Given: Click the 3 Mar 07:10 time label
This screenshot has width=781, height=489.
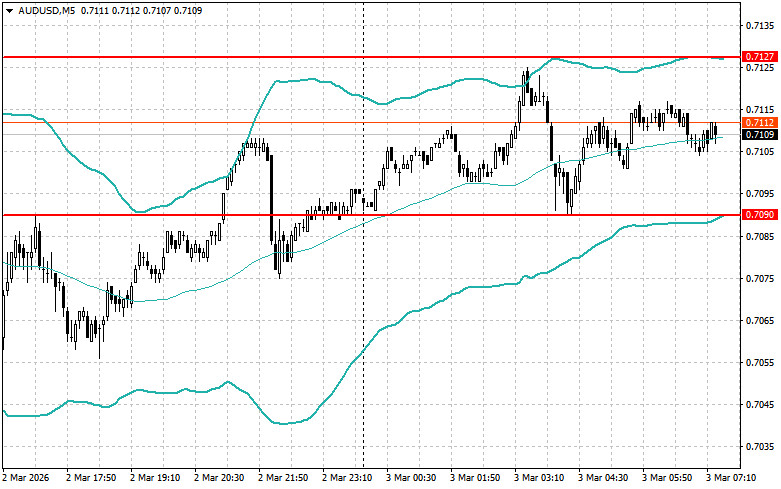Looking at the screenshot, I should point(731,478).
